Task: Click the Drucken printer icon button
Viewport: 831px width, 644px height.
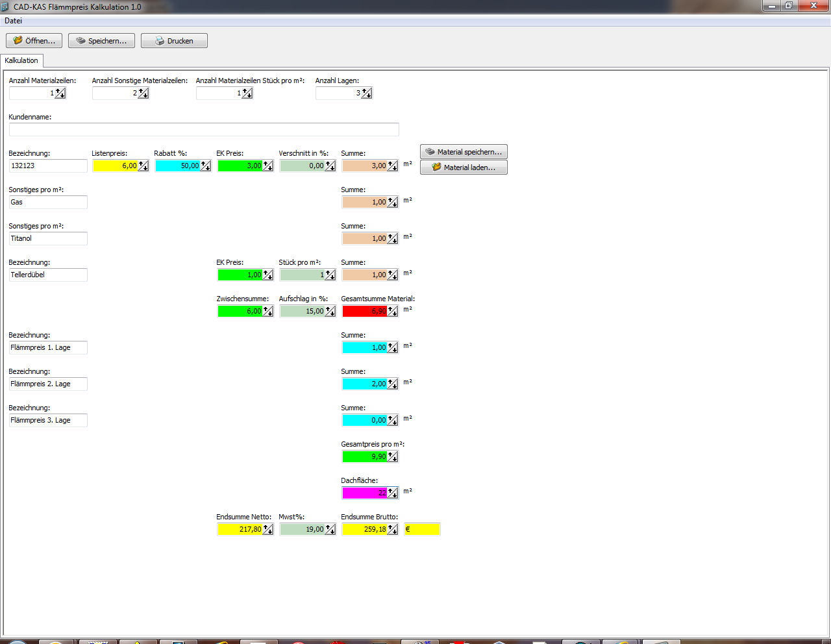Action: pos(174,41)
